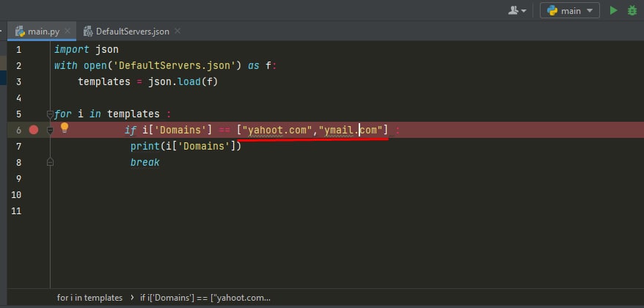
Task: Click the json.load(f) call on line 3
Action: click(183, 81)
